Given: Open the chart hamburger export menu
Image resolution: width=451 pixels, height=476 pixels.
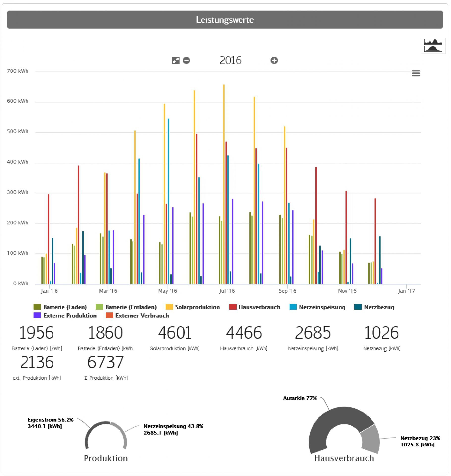Looking at the screenshot, I should pos(416,73).
